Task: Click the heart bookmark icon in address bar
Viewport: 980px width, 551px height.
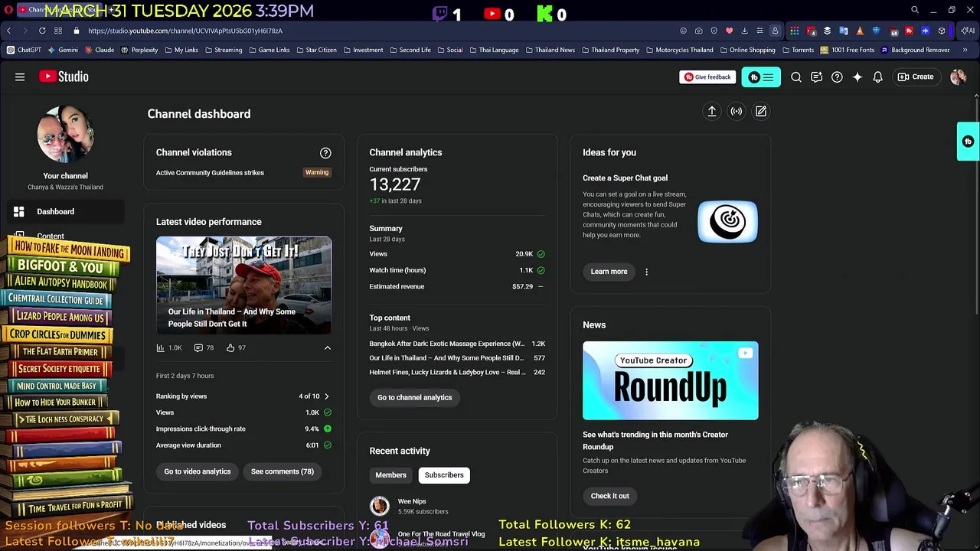Action: pos(729,31)
